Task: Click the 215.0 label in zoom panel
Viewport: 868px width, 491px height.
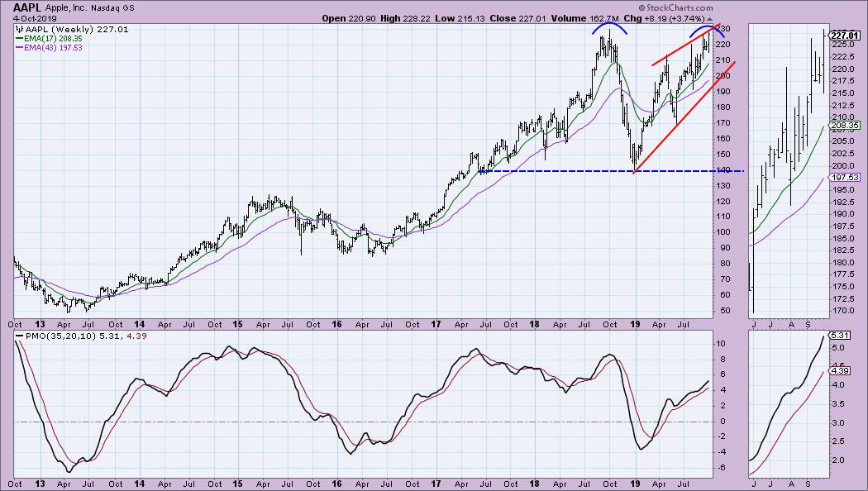Action: [x=843, y=93]
